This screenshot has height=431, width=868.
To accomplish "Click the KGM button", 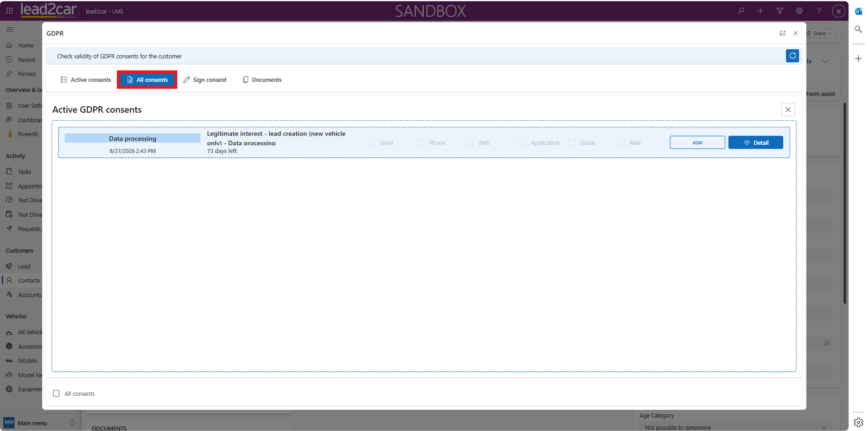I will coord(697,143).
